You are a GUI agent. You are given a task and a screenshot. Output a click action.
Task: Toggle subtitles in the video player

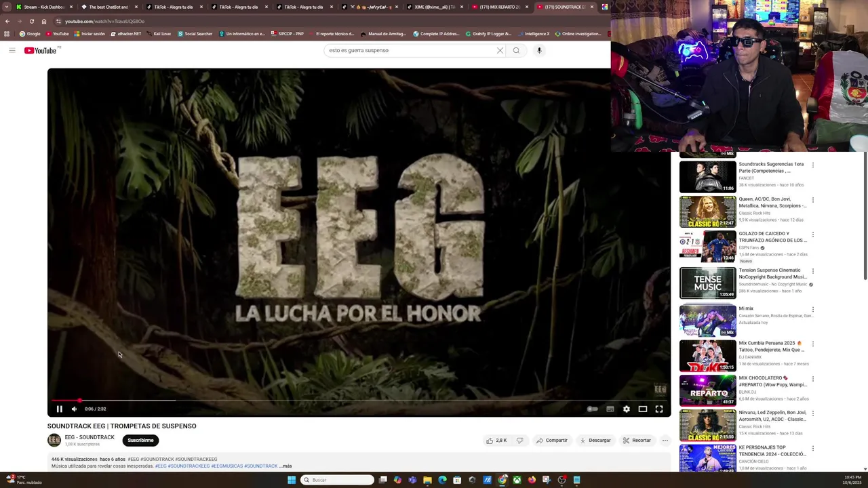pos(610,409)
